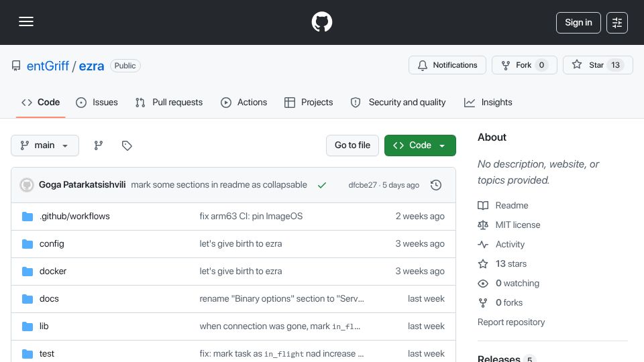This screenshot has height=362, width=644.
Task: Open config's 'let's give birth to ezra' commit
Action: (x=241, y=244)
